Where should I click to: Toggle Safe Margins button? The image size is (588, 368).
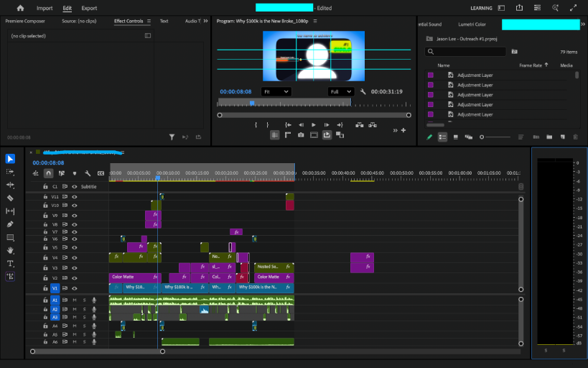tap(314, 135)
